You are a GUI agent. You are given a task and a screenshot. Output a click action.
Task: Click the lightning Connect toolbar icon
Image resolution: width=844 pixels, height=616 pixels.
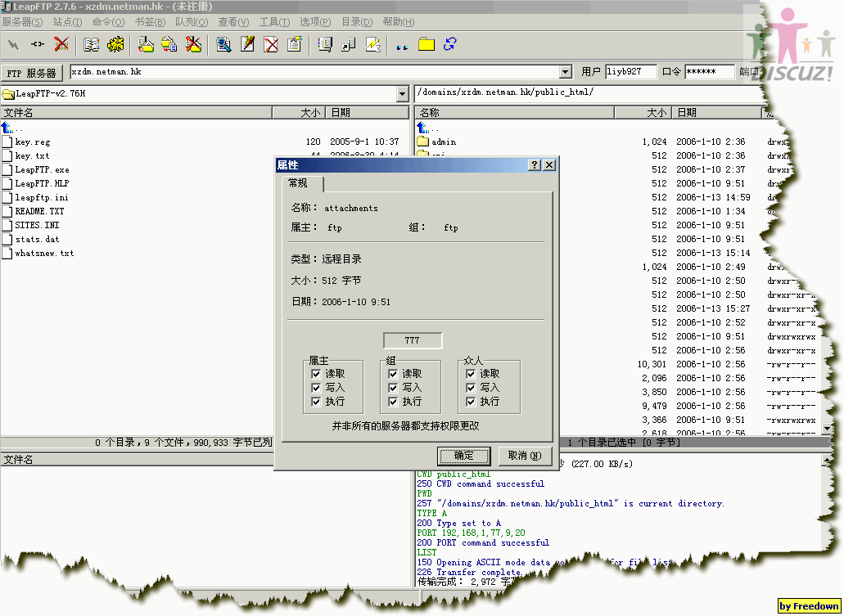pos(13,45)
